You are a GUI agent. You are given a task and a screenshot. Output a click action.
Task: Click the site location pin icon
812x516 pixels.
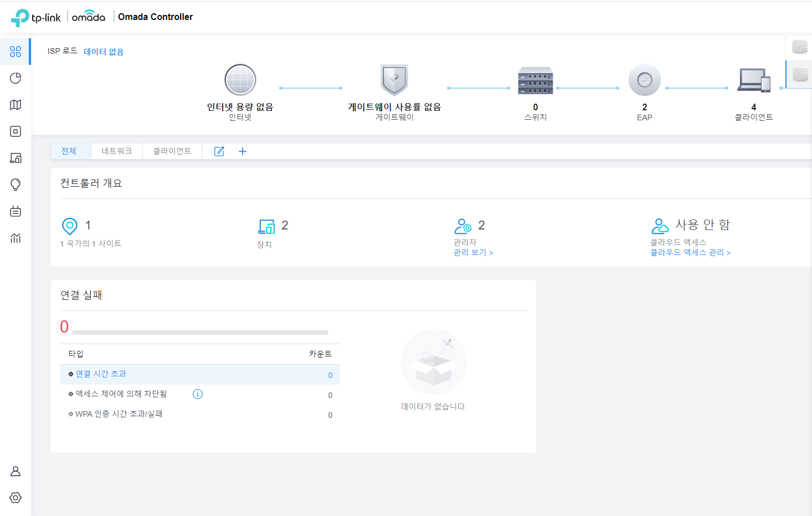click(70, 226)
